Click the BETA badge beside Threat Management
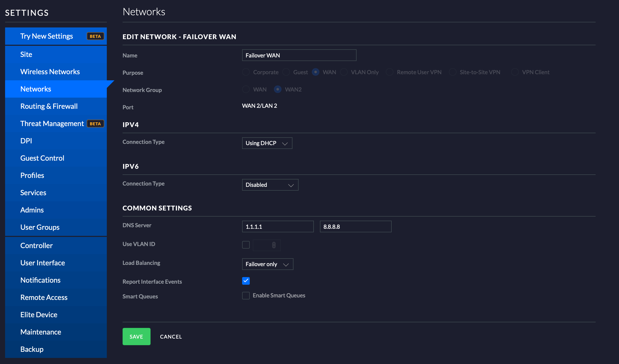Image resolution: width=619 pixels, height=364 pixels. point(95,124)
